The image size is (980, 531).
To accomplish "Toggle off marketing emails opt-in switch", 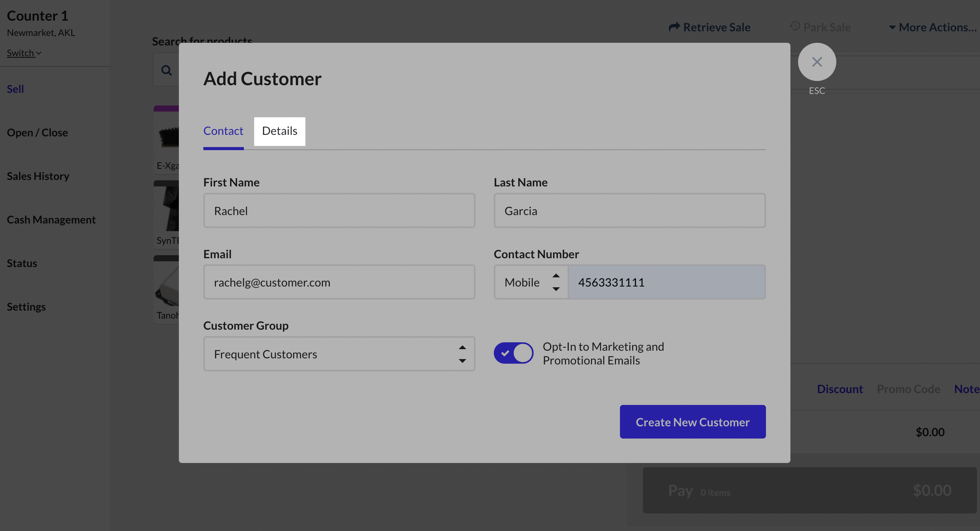I will [x=513, y=353].
